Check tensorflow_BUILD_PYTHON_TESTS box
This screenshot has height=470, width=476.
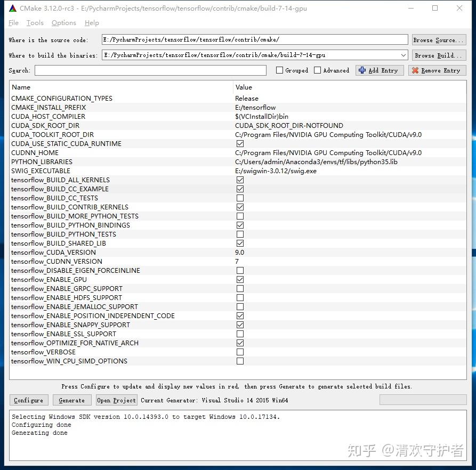(x=240, y=234)
